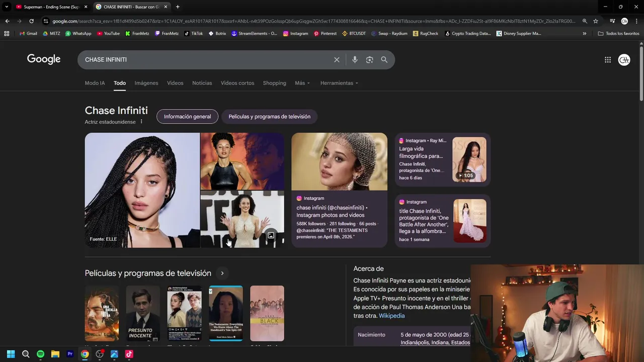Open the Todos los favoritos folder

click(x=619, y=33)
